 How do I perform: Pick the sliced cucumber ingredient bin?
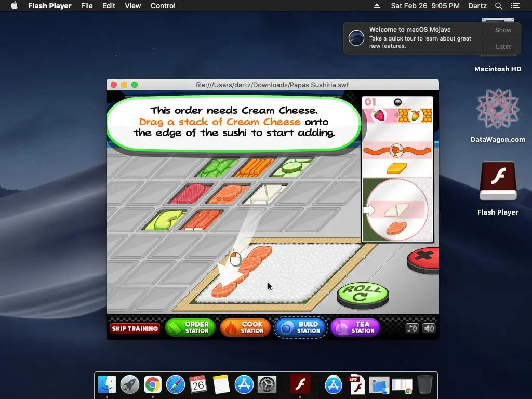292,167
